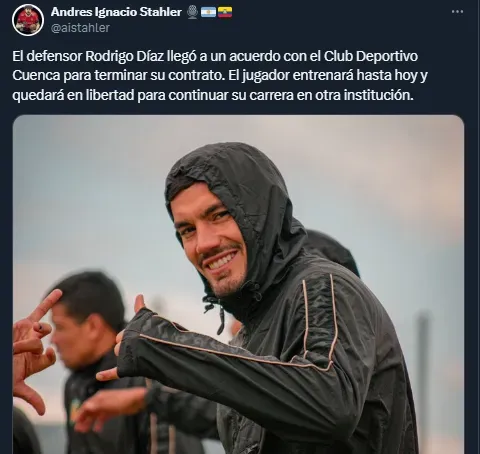
Task: Click the words "Rodrigo Díaz" in the tweet
Action: point(124,56)
